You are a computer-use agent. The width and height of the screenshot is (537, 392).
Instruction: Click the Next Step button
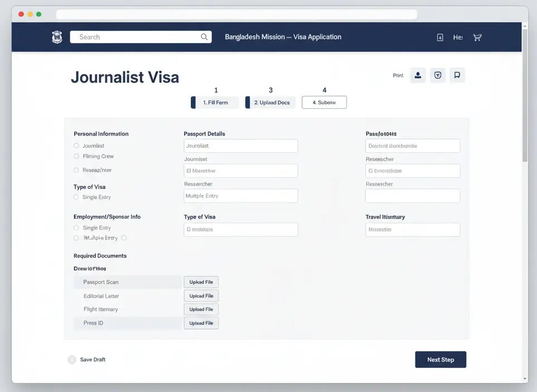(441, 360)
